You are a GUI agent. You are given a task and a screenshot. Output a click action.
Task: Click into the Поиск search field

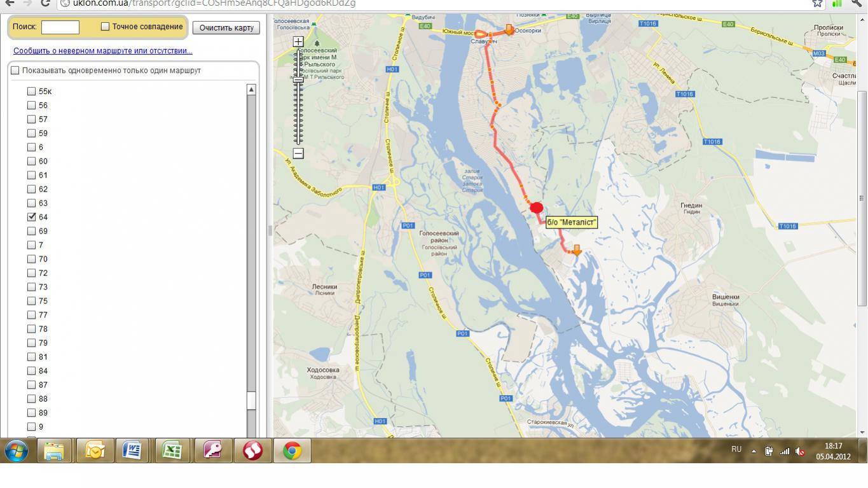(60, 27)
